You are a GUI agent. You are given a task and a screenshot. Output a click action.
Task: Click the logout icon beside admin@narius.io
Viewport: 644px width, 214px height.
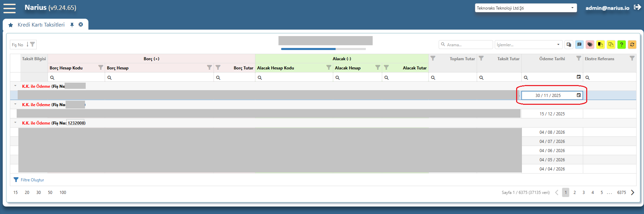[637, 7]
